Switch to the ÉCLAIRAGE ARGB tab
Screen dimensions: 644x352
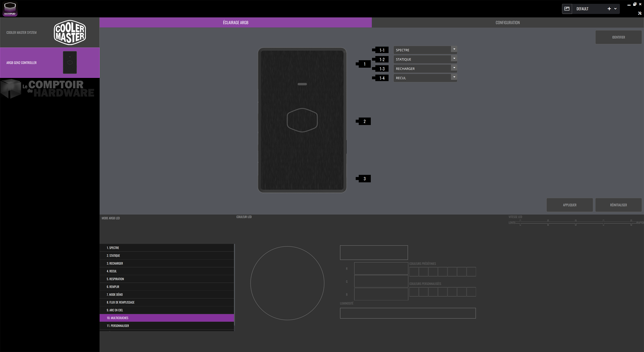[235, 23]
